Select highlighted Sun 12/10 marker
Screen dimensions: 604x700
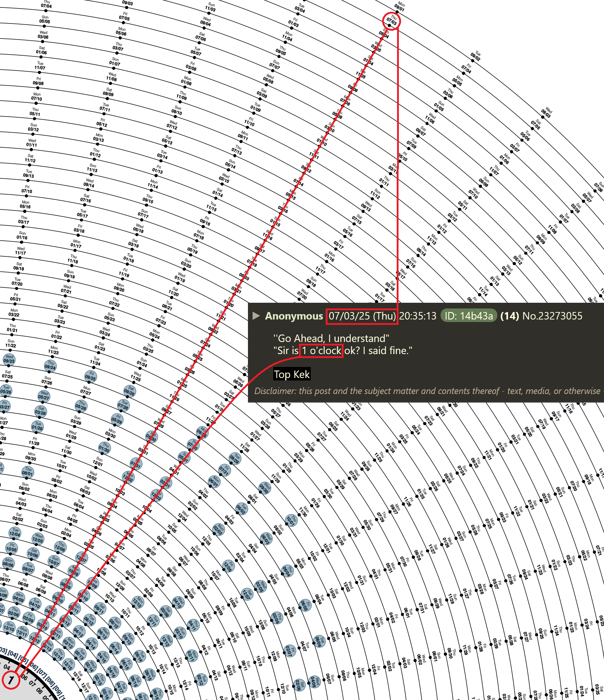point(9,628)
